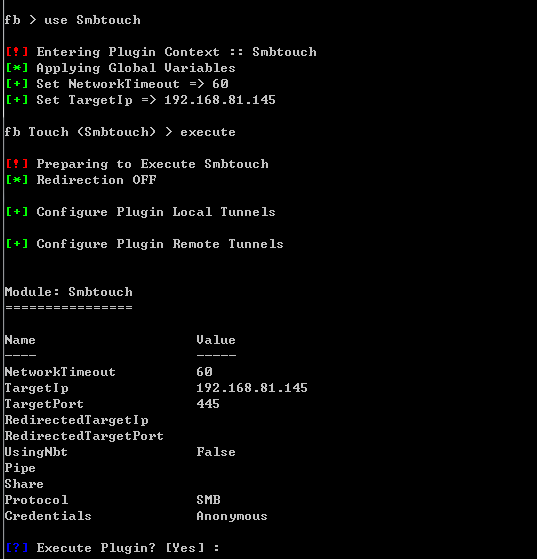Click the UsingNbt value False
Image resolution: width=537 pixels, height=559 pixels.
tap(216, 452)
